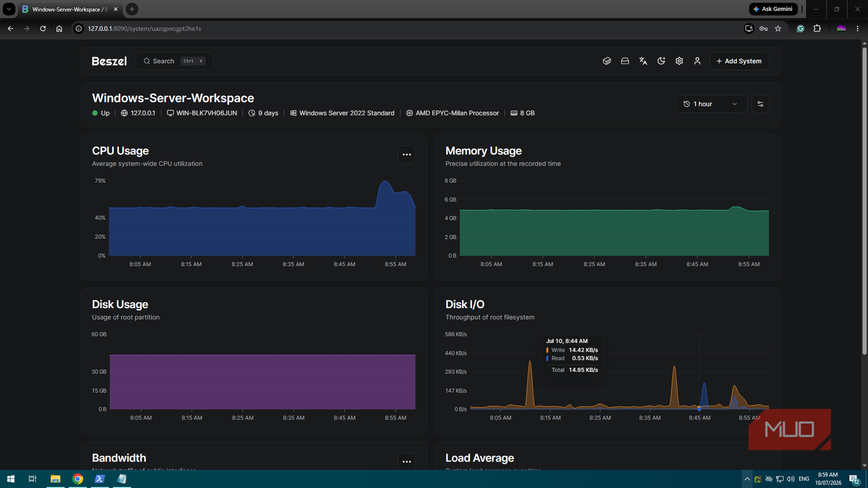The height and width of the screenshot is (488, 868).
Task: Close the Windows-Server-Workspace tab
Action: point(116,9)
